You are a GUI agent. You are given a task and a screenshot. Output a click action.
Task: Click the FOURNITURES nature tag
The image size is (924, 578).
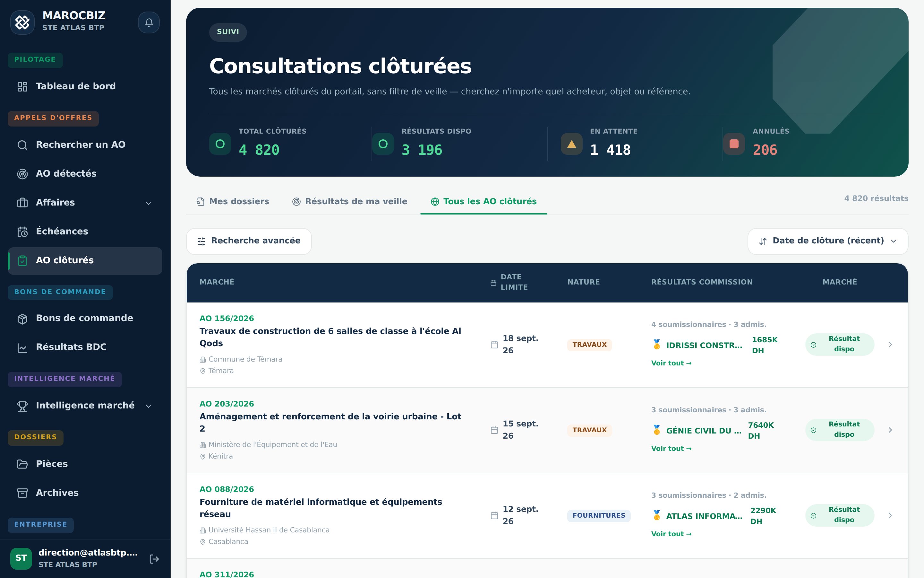[599, 516]
